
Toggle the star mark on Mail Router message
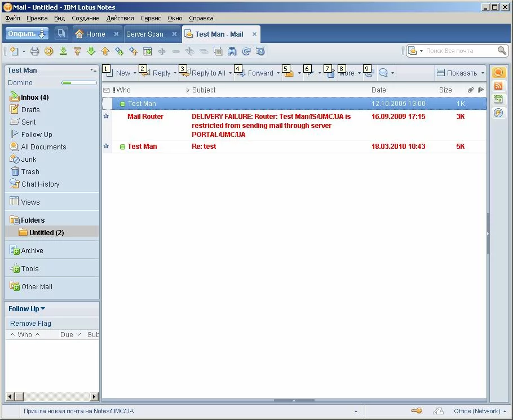[x=106, y=116]
